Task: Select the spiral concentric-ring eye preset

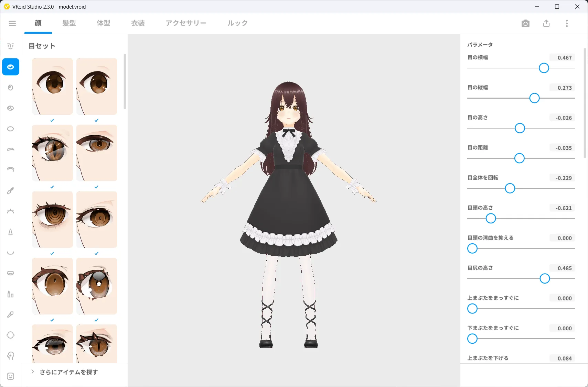Action: (52, 220)
